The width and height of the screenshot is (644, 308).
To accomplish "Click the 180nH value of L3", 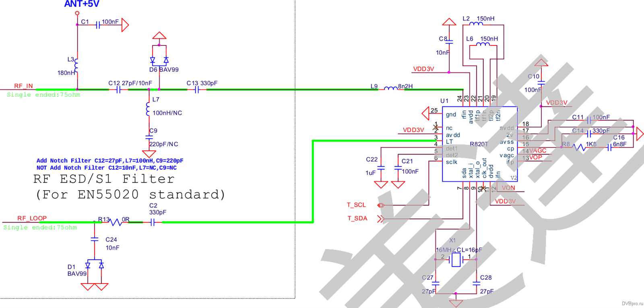I will (x=66, y=73).
